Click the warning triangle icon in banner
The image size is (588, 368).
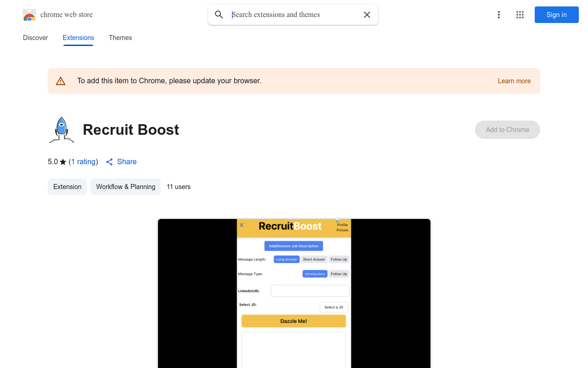[61, 81]
